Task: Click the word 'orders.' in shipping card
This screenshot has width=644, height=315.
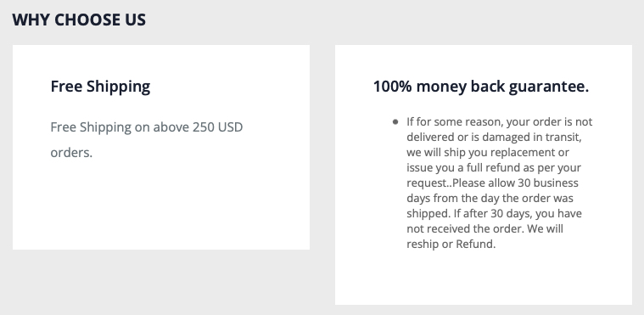Action: (71, 153)
